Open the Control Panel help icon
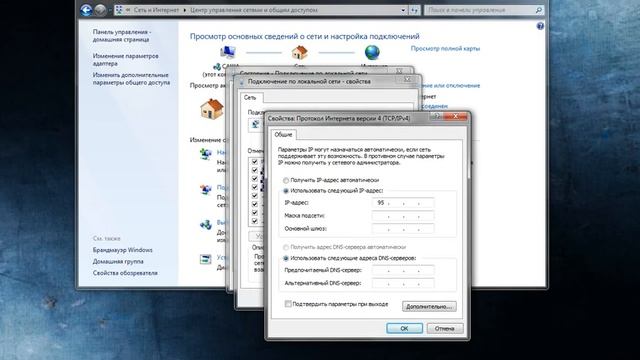Screen dimensions: 640x360 pos(540,27)
